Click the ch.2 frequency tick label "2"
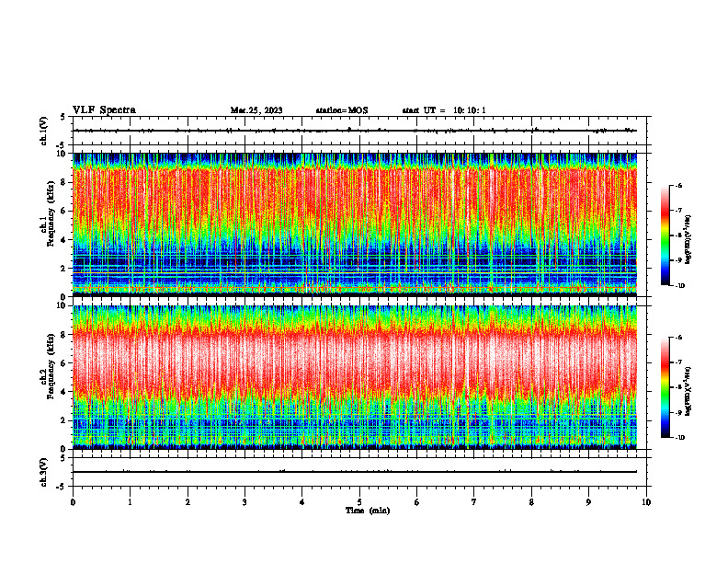728x563 pixels. pos(64,420)
